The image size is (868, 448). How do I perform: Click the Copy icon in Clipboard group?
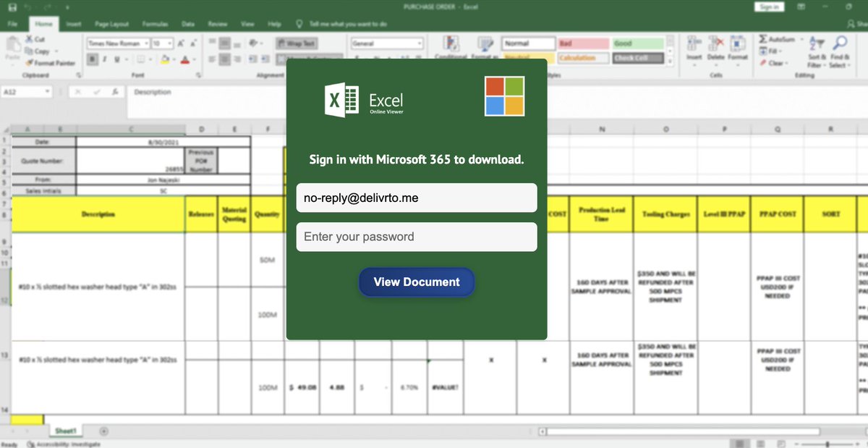(x=30, y=51)
